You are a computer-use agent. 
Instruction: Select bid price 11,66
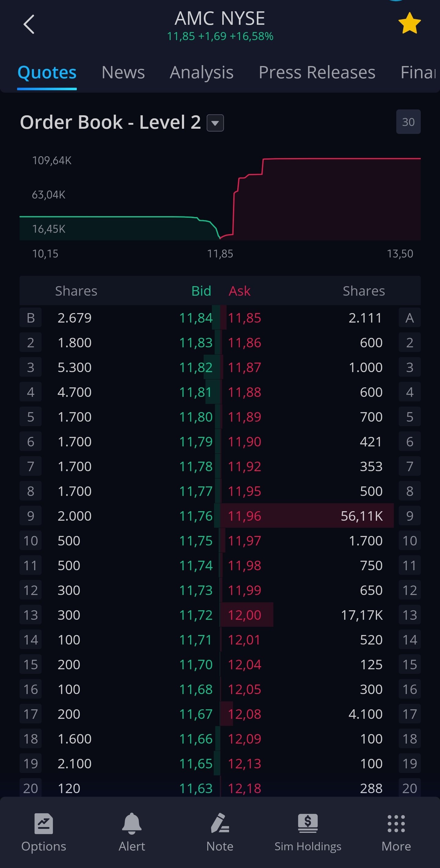pos(196,739)
